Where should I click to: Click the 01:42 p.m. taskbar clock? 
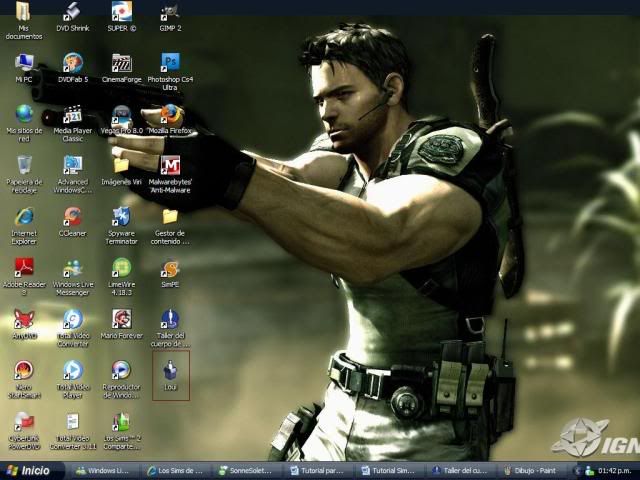point(614,471)
